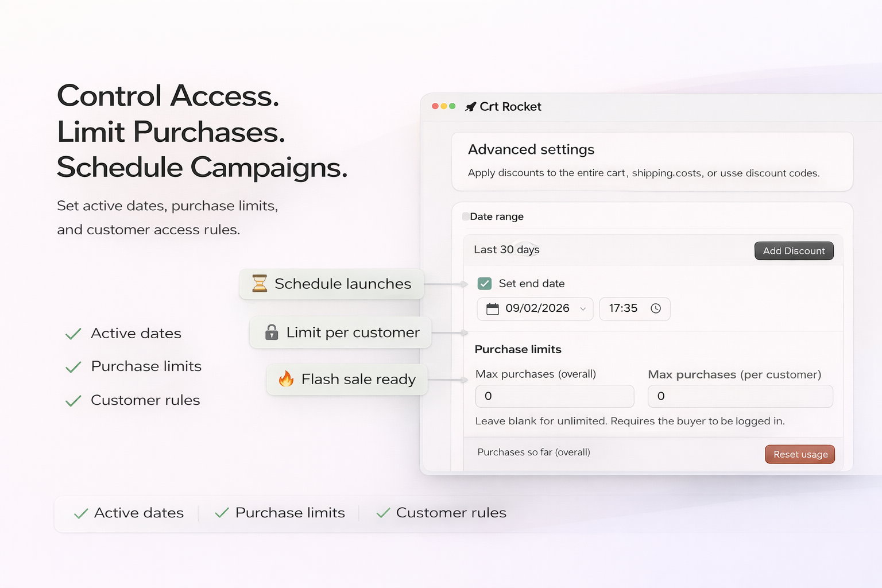
Task: Click the Crt Rocket rocket logo icon
Action: pyautogui.click(x=471, y=107)
